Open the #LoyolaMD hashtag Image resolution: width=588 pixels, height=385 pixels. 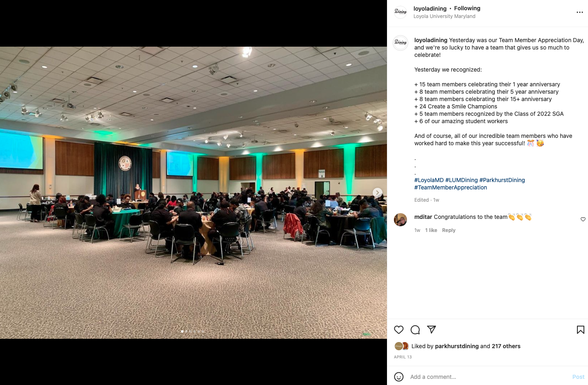pyautogui.click(x=429, y=180)
